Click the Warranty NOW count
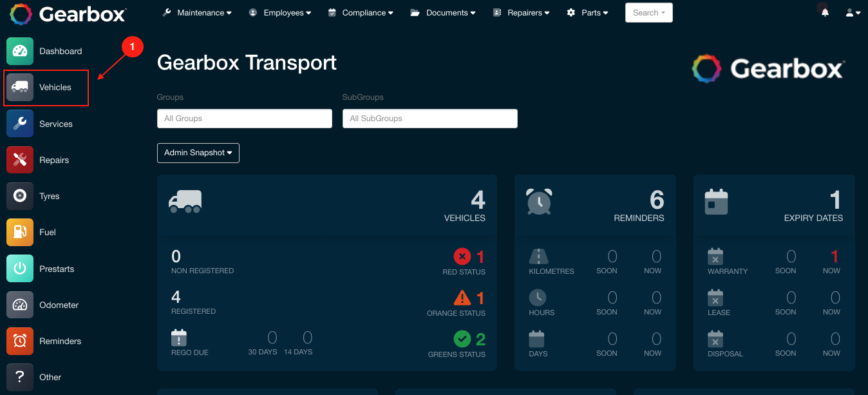868x395 pixels. click(835, 256)
